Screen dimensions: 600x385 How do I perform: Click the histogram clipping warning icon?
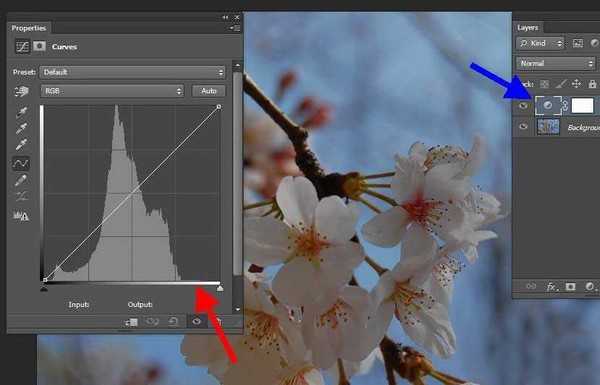pos(21,216)
